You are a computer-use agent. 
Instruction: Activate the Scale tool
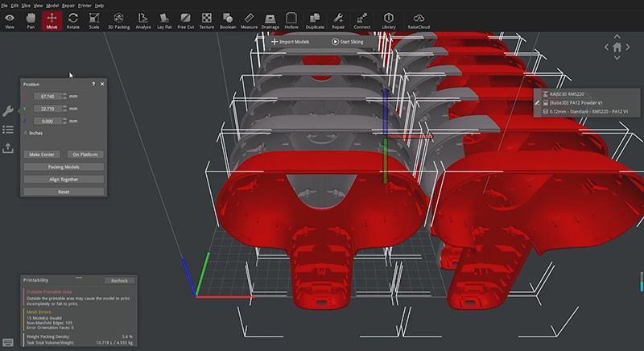(95, 19)
